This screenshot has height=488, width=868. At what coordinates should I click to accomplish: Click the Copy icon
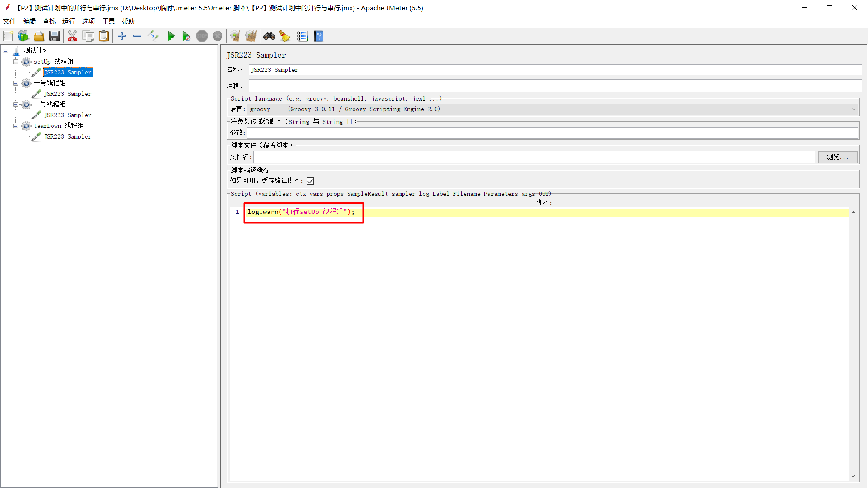pyautogui.click(x=89, y=36)
